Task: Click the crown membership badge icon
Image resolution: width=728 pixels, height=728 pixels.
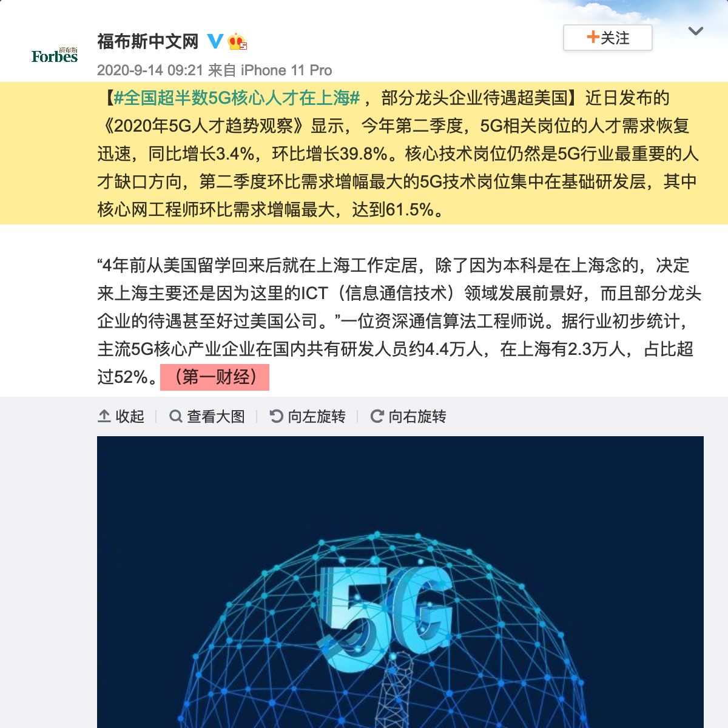Action: click(x=237, y=42)
